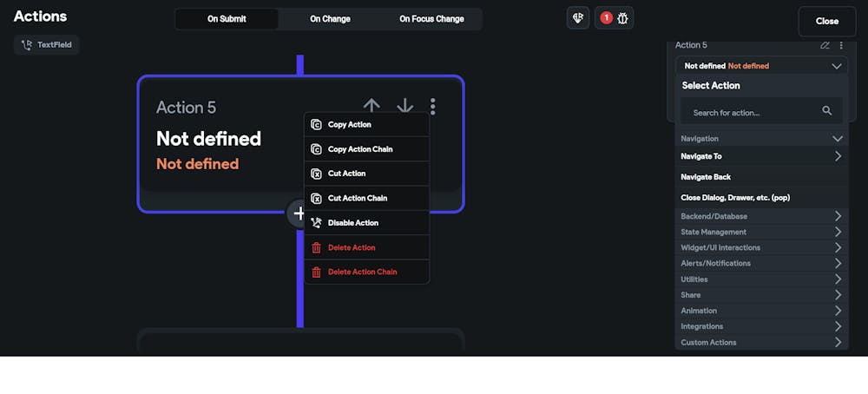Click the plus add-action button below Action 5
This screenshot has width=868, height=394.
[x=299, y=213]
